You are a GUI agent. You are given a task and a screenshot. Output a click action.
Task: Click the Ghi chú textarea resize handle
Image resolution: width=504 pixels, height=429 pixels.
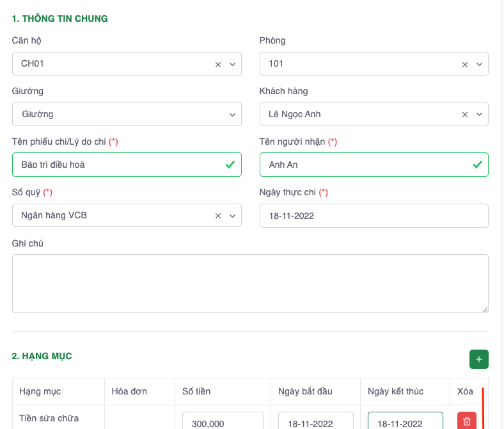484,309
